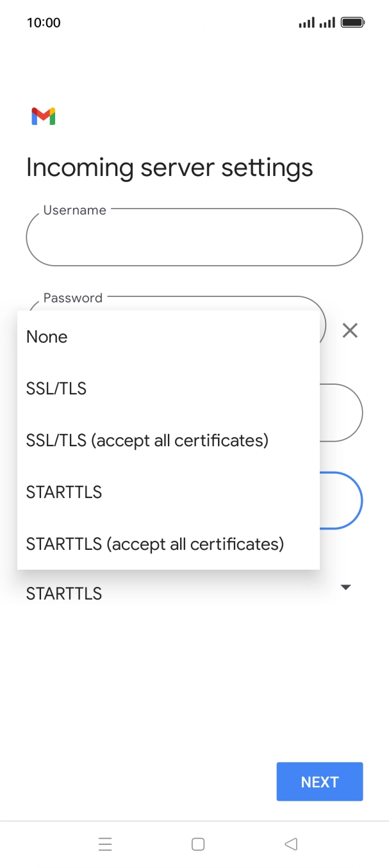389x868 pixels.
Task: Choose SSL/TLS from the security list
Action: point(56,389)
